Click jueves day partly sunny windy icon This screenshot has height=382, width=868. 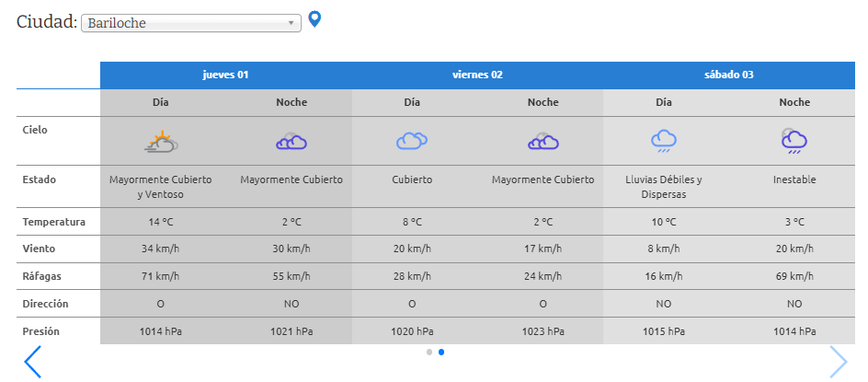(x=161, y=141)
